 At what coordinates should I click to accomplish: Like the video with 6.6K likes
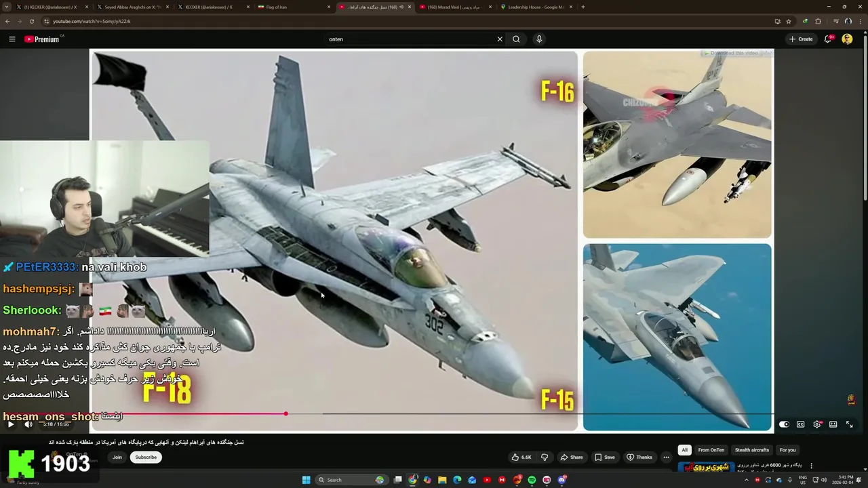click(521, 457)
